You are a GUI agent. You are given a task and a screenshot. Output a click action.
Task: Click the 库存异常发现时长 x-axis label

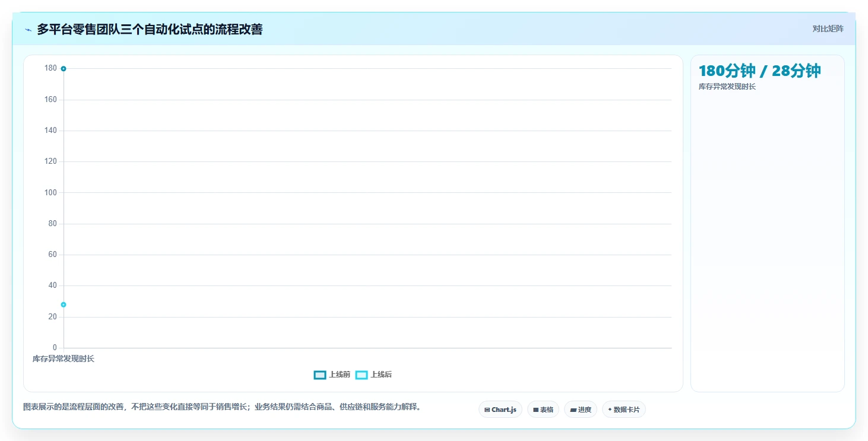click(64, 359)
